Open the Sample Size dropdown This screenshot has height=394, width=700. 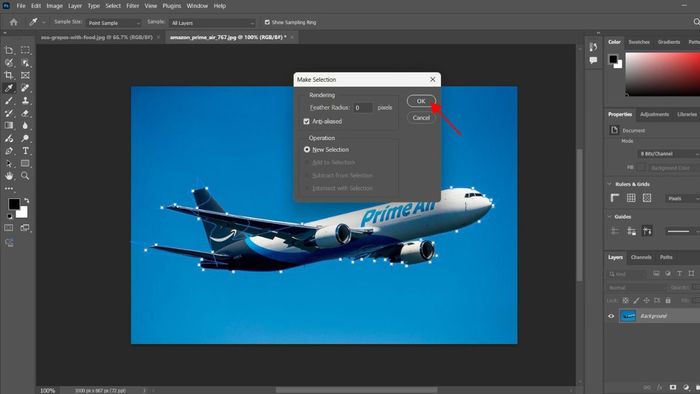113,23
